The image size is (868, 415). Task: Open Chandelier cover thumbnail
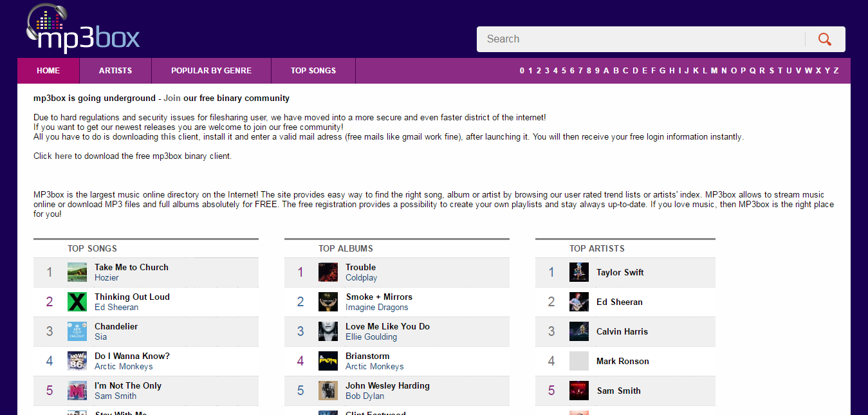[77, 331]
